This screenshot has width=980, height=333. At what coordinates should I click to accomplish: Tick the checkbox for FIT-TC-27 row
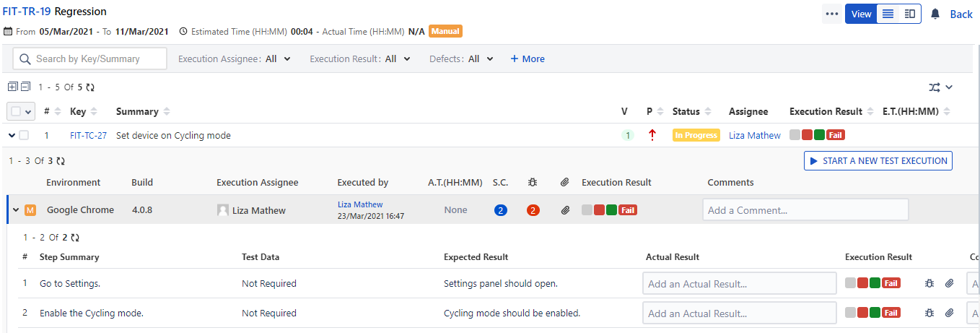tap(24, 135)
